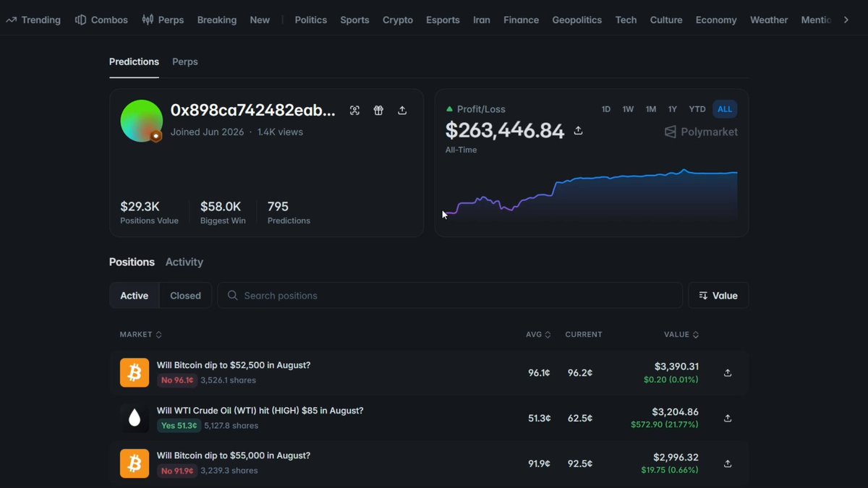The height and width of the screenshot is (488, 868).
Task: Share the WTI Crude Oil $85 position
Action: point(728,419)
